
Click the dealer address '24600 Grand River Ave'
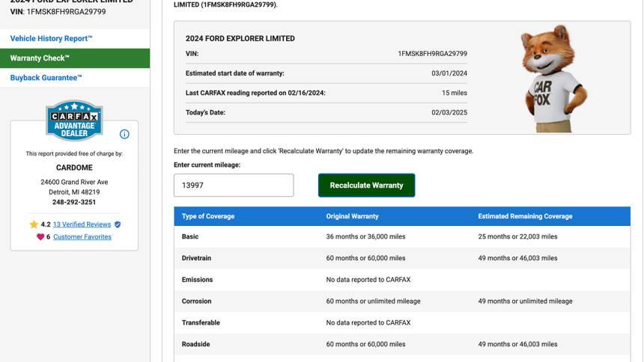click(74, 182)
